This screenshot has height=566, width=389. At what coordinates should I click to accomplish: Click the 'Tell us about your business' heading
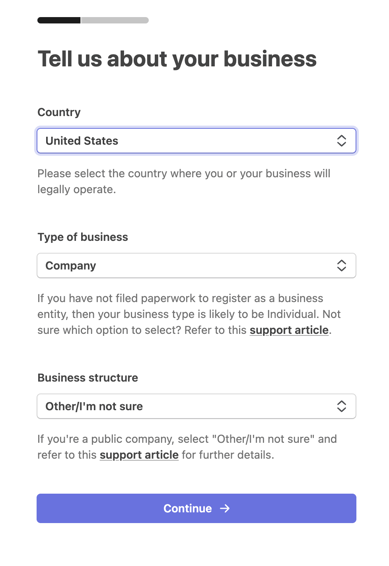(x=177, y=59)
